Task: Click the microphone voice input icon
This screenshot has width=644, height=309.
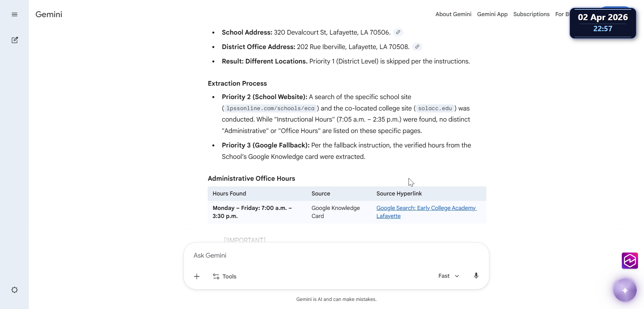Action: [x=476, y=276]
